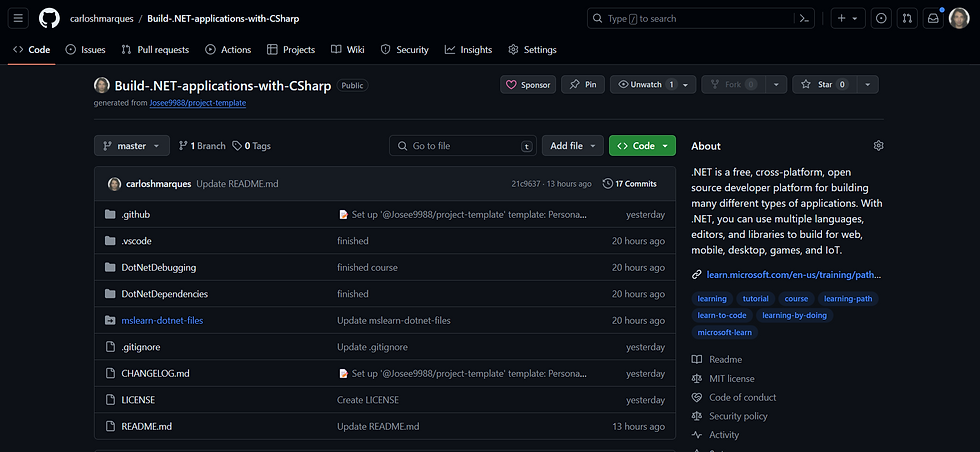The width and height of the screenshot is (980, 452).
Task: Open the hamburger navigation menu
Action: coord(18,19)
